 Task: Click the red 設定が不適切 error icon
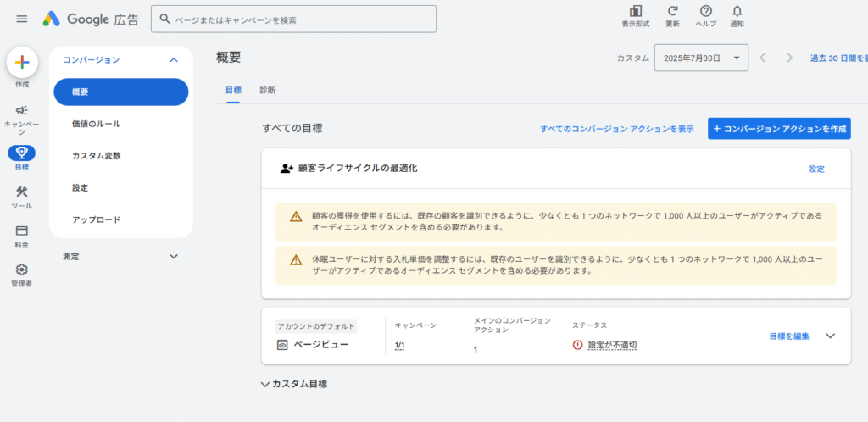click(x=578, y=345)
